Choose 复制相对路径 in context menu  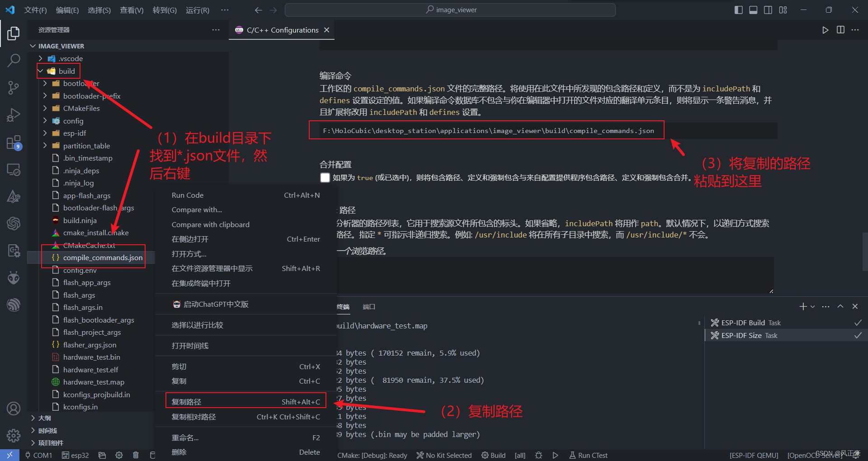coord(246,417)
